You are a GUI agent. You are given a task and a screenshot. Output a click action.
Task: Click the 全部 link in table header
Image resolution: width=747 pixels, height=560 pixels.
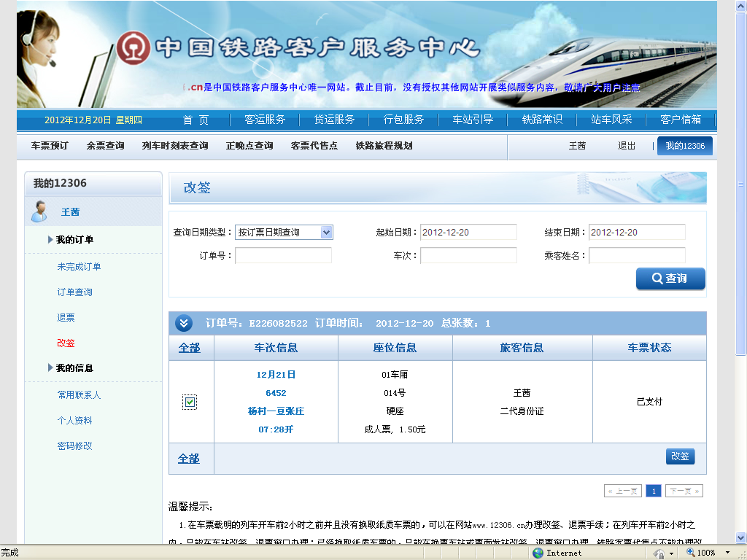point(189,348)
